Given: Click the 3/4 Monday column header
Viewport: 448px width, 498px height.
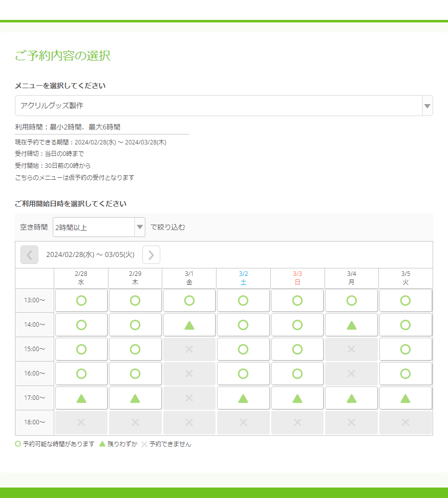Looking at the screenshot, I should pyautogui.click(x=351, y=278).
